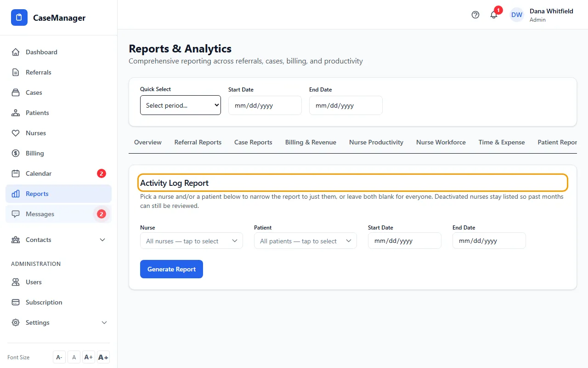The height and width of the screenshot is (368, 588).
Task: Click the Activity Log Start Date field
Action: (x=405, y=241)
